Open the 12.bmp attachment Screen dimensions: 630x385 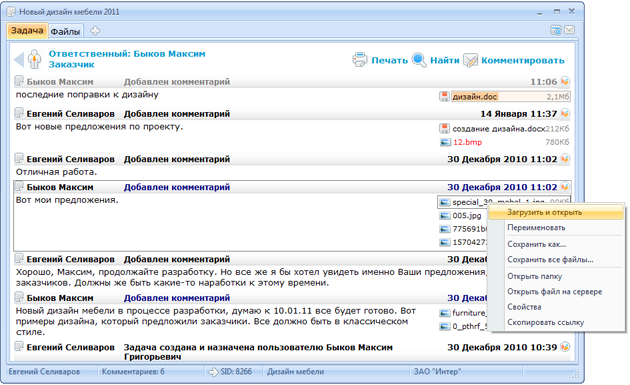pyautogui.click(x=467, y=142)
